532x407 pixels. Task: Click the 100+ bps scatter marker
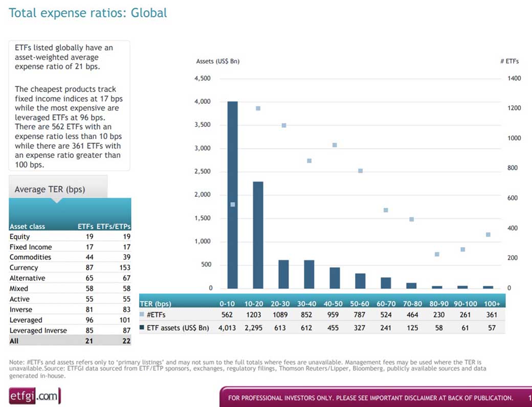click(x=488, y=234)
